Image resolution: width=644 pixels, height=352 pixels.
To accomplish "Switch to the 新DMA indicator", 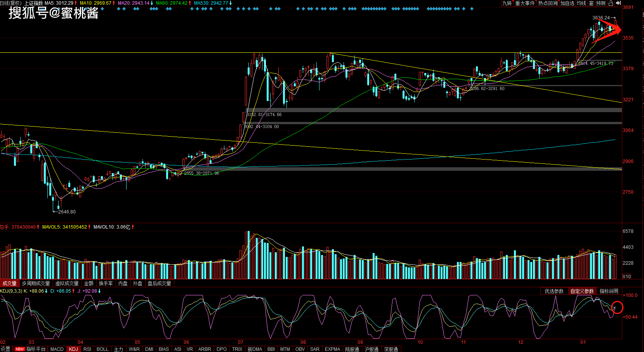I will click(x=255, y=349).
